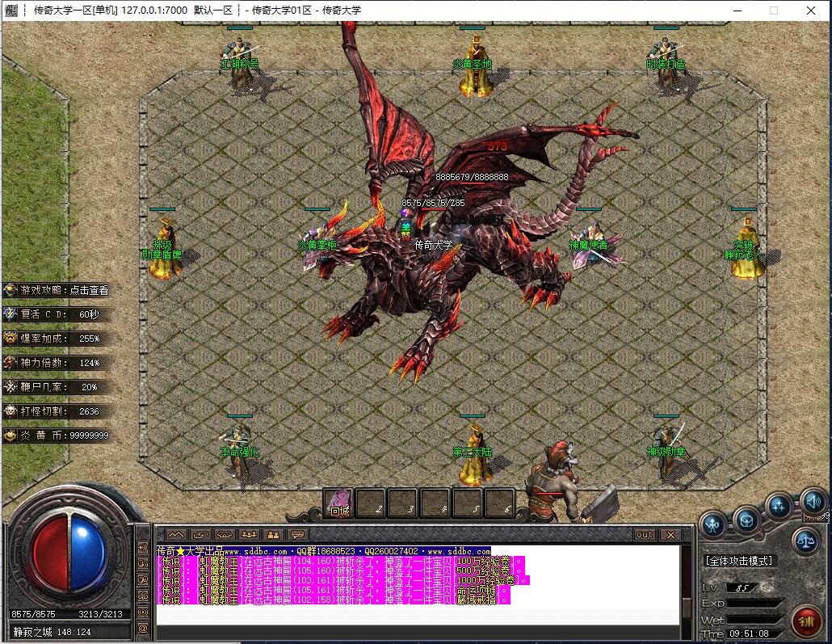This screenshot has height=644, width=832.
Task: Toggle the speaker chat channel side button
Action: point(143,547)
